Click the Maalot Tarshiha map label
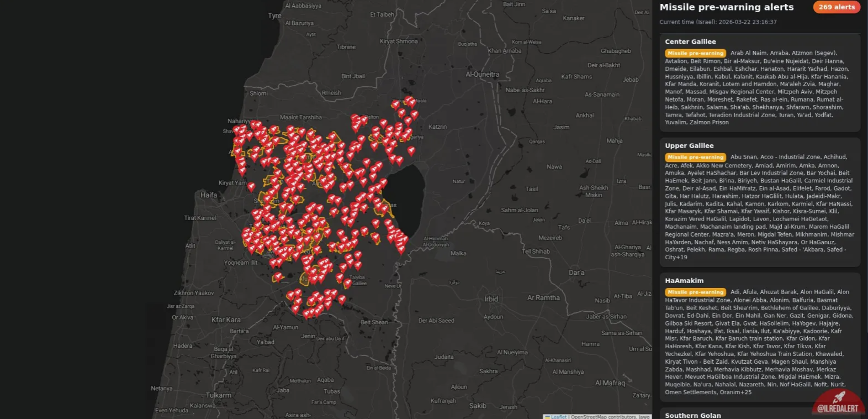 [300, 117]
